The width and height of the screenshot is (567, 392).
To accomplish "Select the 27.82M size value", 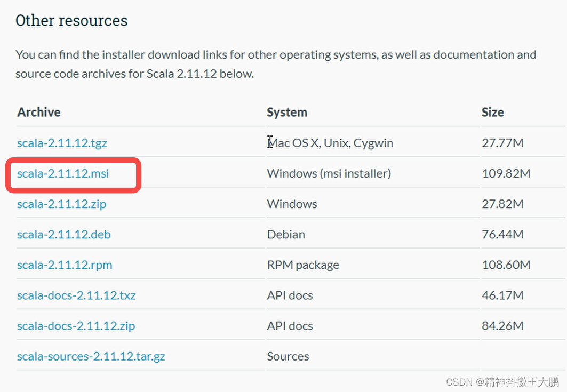I will coord(502,204).
